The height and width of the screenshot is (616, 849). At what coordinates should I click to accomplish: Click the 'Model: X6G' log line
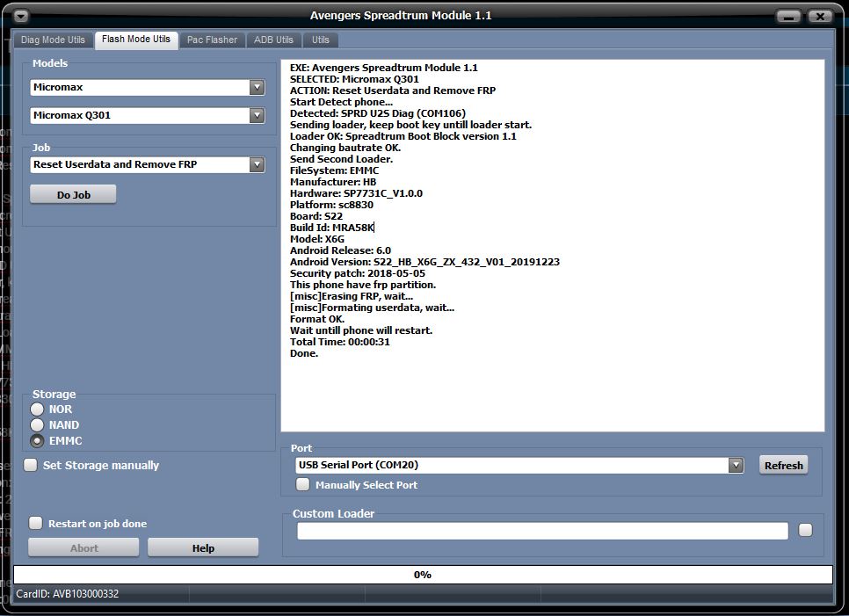coord(317,239)
